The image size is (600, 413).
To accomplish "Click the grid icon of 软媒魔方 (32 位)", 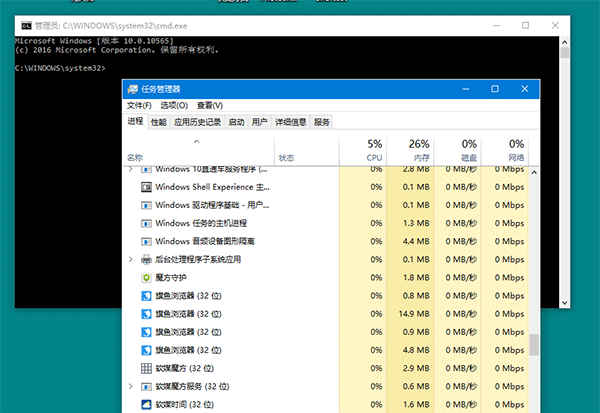I will tap(146, 368).
